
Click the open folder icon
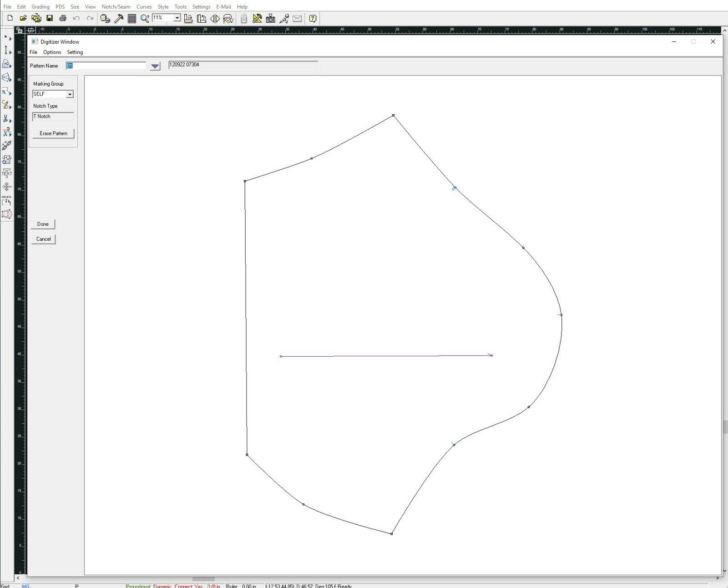[23, 18]
